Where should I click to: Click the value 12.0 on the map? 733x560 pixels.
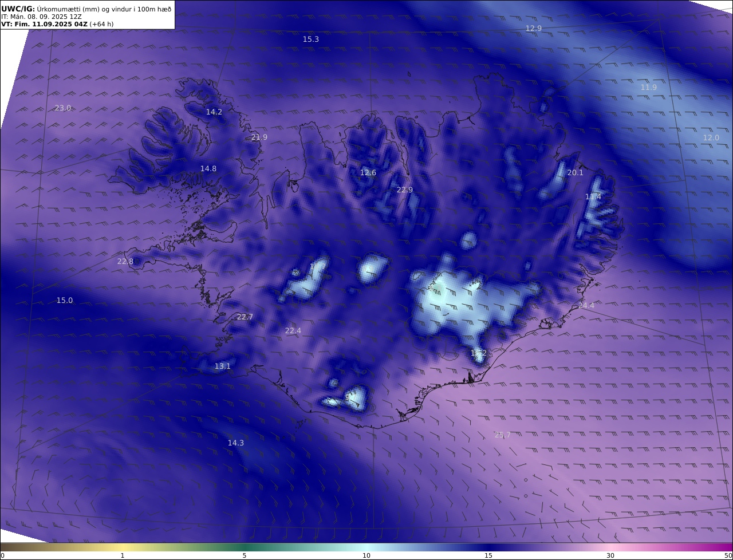711,137
